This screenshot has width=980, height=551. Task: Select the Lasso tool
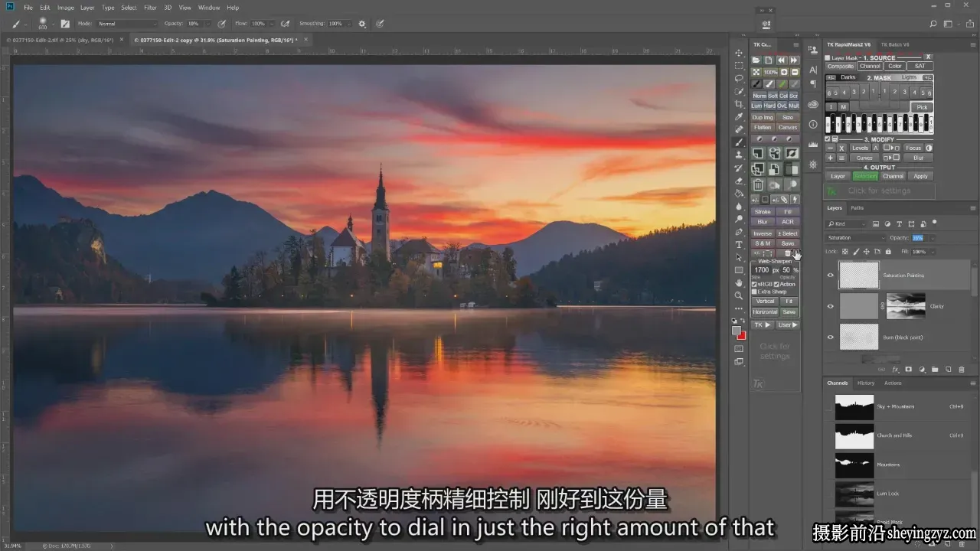coord(739,78)
